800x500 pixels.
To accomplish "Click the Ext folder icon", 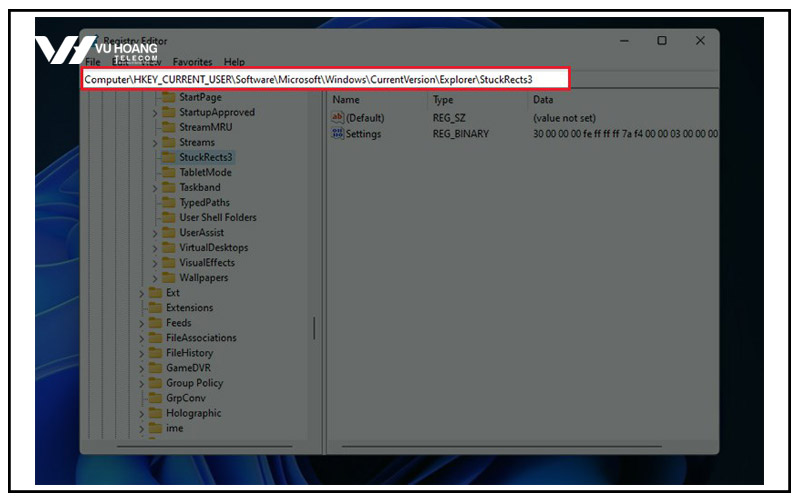I will click(155, 293).
